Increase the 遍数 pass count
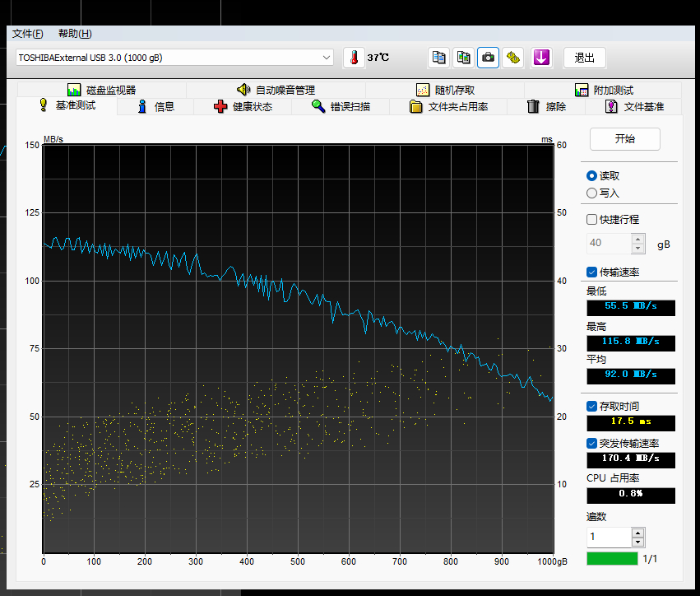This screenshot has height=596, width=700. [638, 533]
